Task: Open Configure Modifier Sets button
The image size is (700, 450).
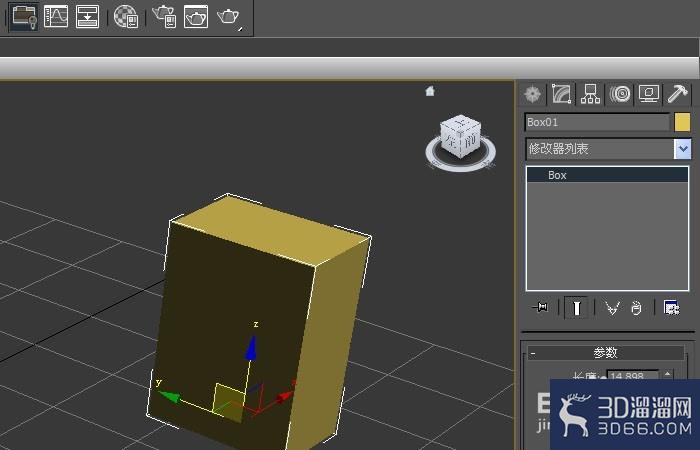Action: tap(671, 308)
